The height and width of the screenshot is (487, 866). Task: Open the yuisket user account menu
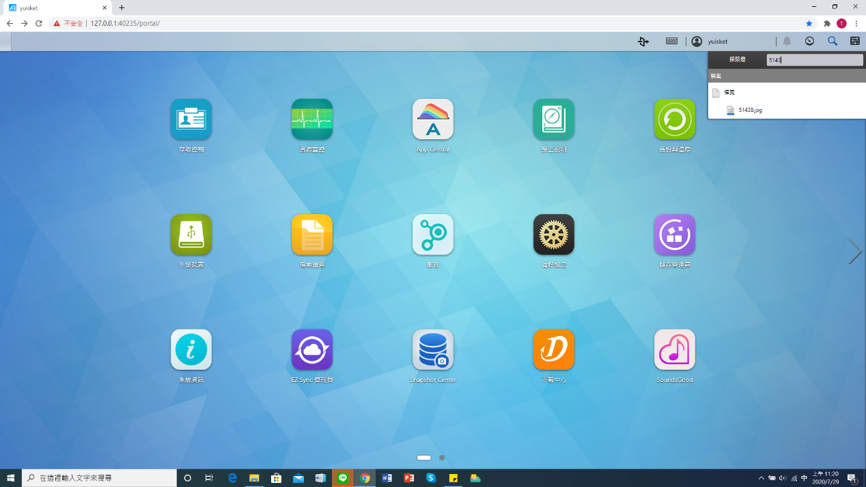coord(711,41)
